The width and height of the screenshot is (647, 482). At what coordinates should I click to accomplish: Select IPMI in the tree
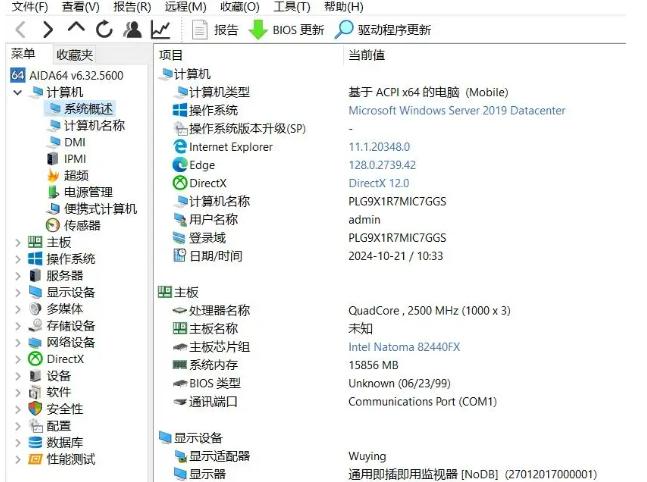click(x=67, y=159)
